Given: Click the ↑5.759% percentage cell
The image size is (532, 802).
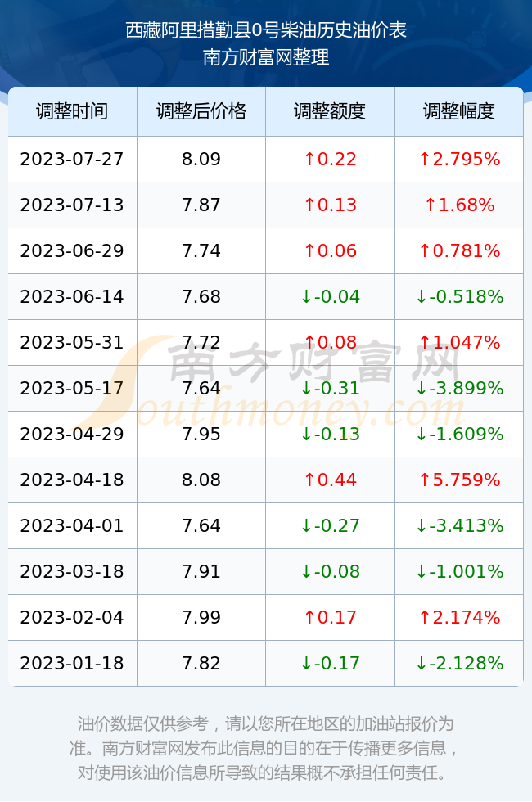Looking at the screenshot, I should [x=459, y=480].
